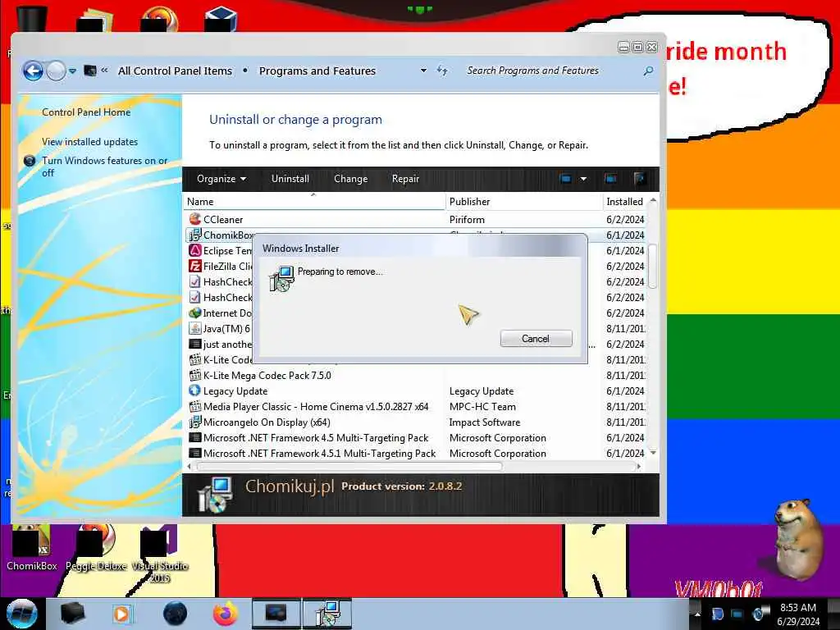Show hidden tray icons arrow
This screenshot has width=840, height=630.
point(697,614)
